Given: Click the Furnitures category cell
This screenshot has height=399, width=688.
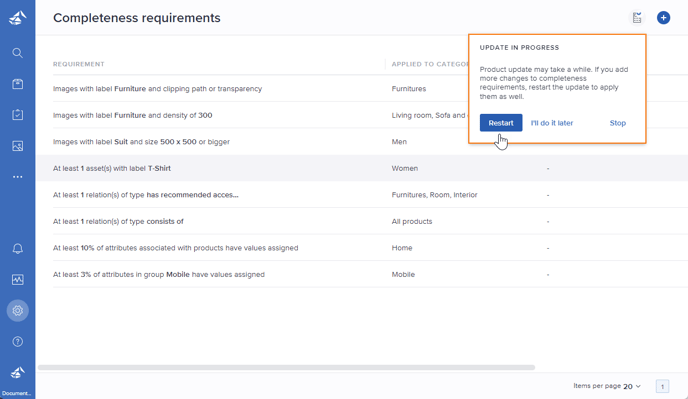Looking at the screenshot, I should [408, 89].
